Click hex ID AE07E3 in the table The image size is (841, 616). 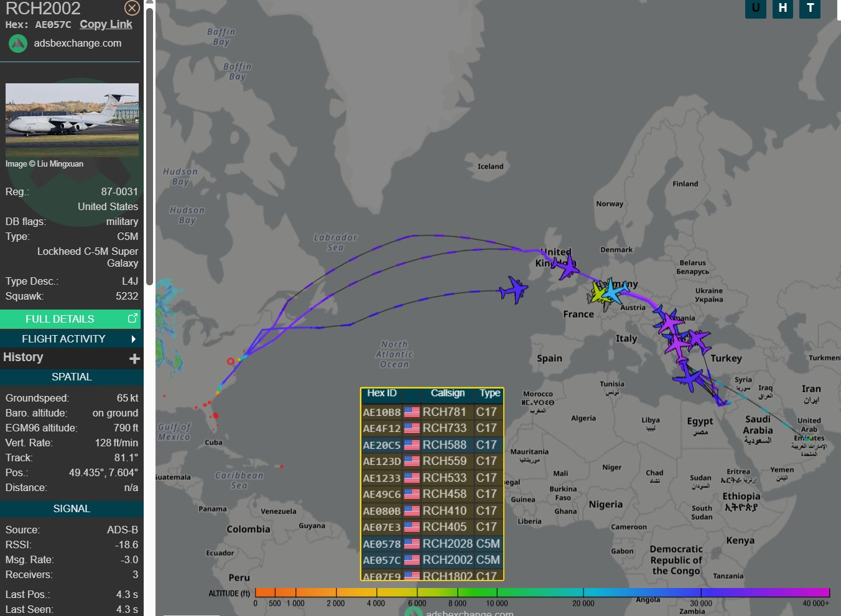[382, 528]
